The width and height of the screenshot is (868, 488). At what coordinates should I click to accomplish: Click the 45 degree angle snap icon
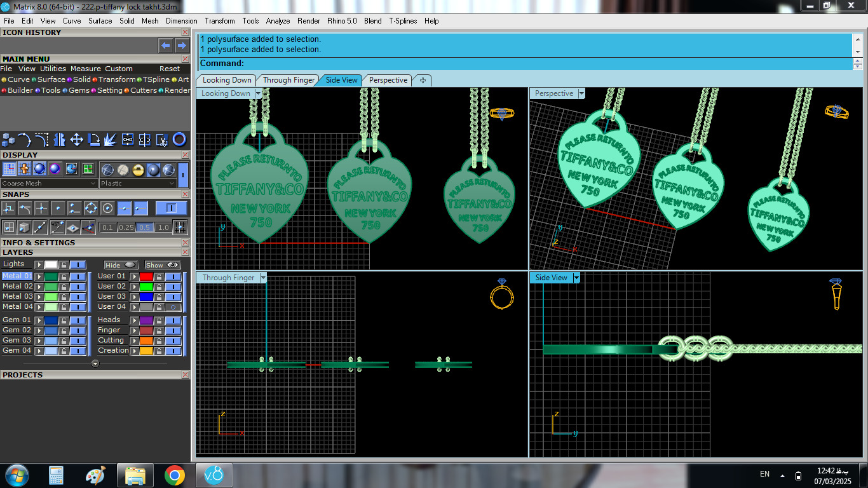point(58,227)
